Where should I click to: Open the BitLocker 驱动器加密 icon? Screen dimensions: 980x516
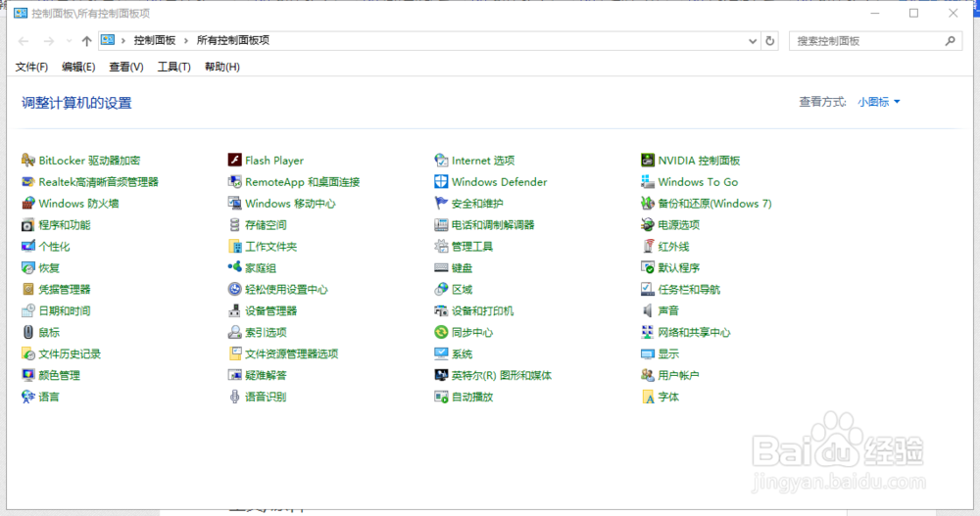point(28,161)
